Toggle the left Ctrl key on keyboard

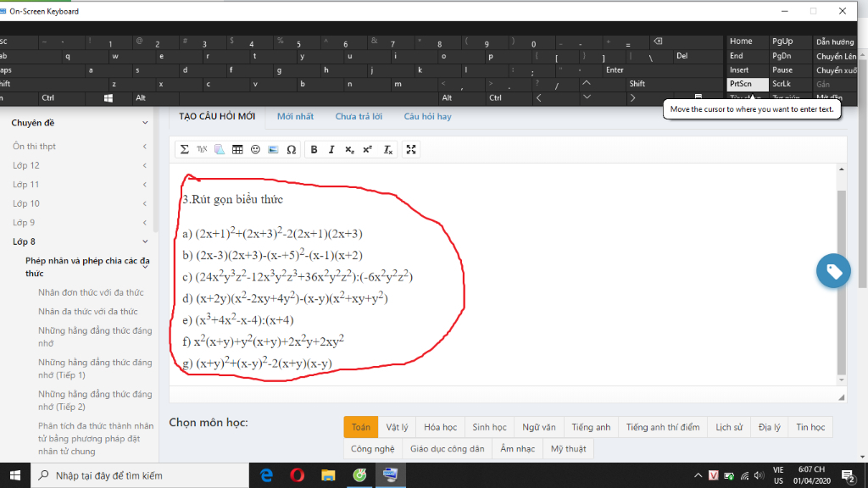pos(61,98)
